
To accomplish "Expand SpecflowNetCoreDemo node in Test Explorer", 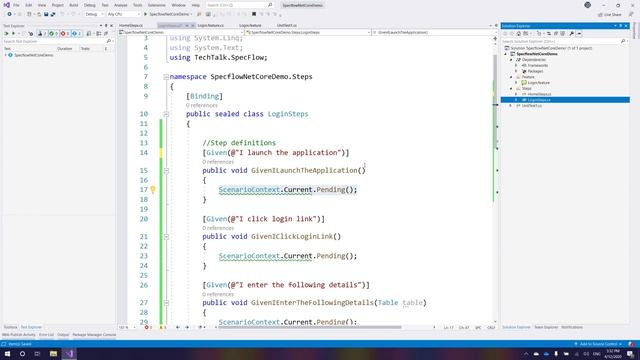I will tap(5, 55).
